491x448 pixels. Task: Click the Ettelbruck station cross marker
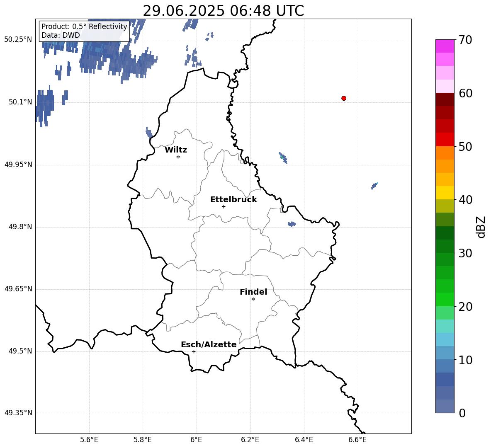[x=224, y=206]
